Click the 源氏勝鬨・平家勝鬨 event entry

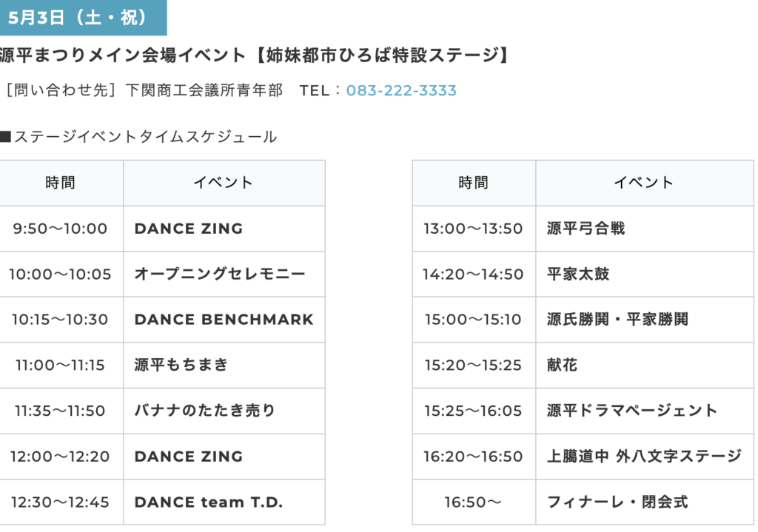coord(645,320)
